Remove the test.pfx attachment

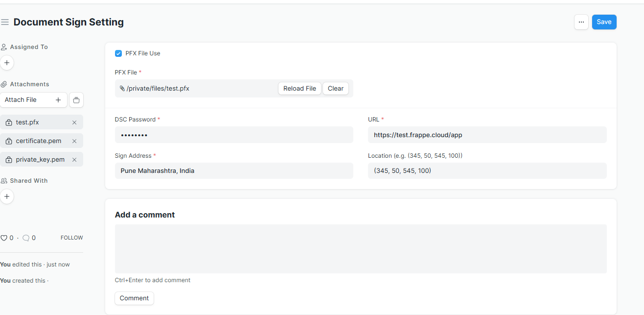pos(74,122)
